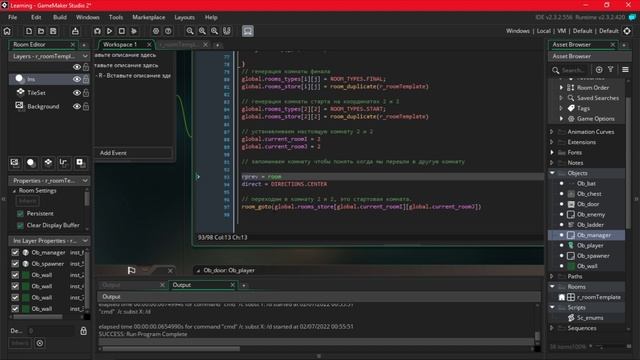Start the debugger with bug icon
This screenshot has height=360, width=640.
[x=97, y=31]
